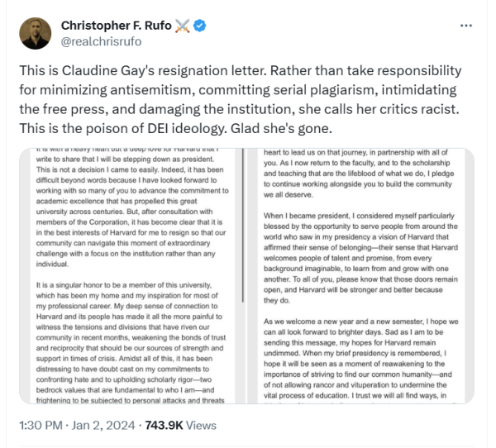Click the crossed swords emoji

tap(184, 26)
